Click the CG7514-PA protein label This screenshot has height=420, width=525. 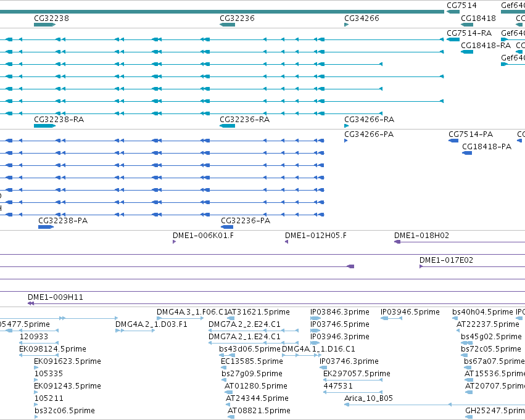pos(471,134)
